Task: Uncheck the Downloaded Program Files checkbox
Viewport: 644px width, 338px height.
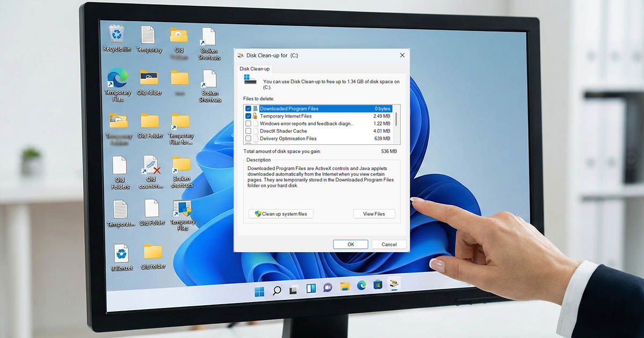Action: (x=248, y=109)
